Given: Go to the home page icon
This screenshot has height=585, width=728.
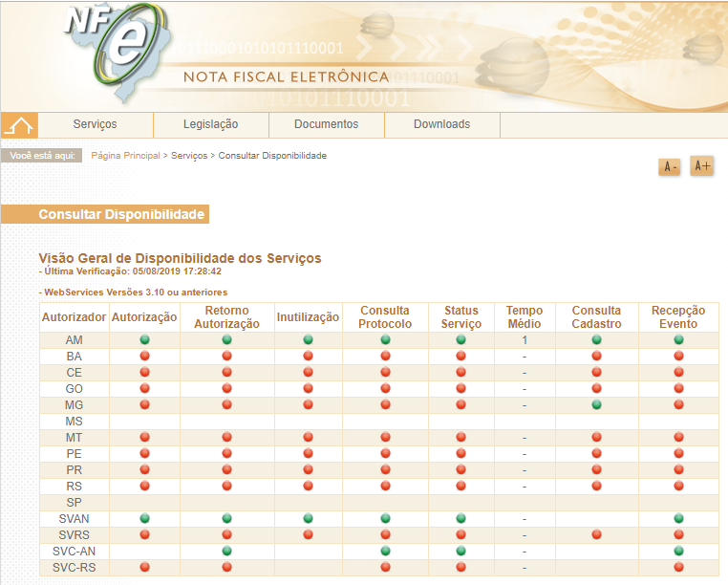Looking at the screenshot, I should tap(19, 125).
